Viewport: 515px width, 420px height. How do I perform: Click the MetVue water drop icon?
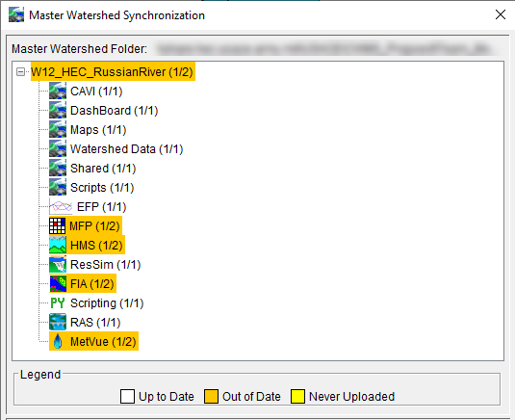58,341
